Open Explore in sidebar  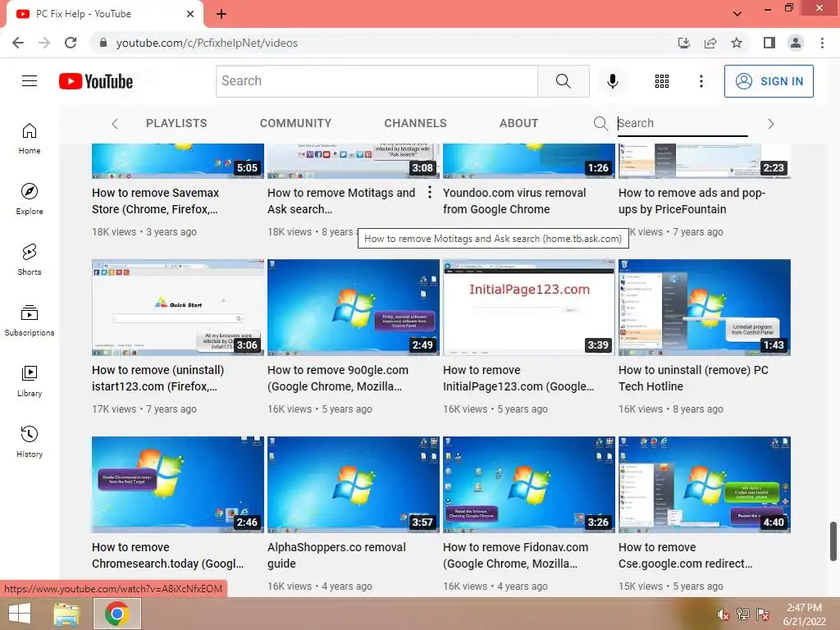[x=30, y=199]
